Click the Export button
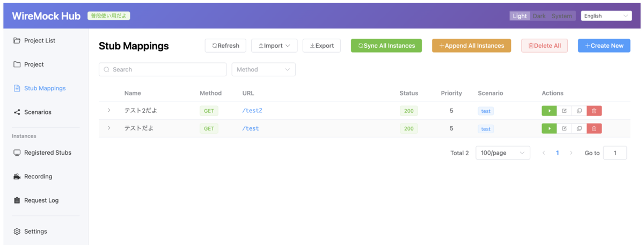 click(x=321, y=46)
